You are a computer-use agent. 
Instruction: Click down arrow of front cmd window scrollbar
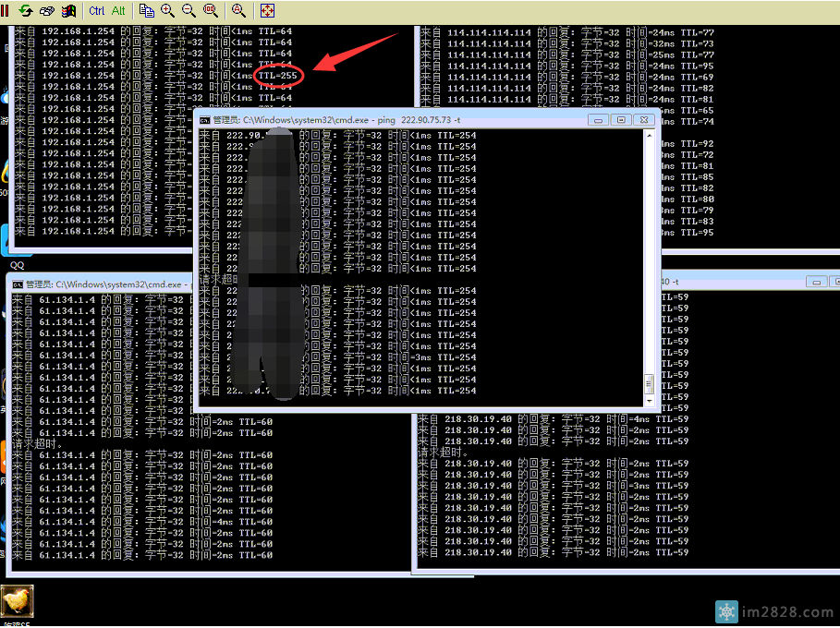(649, 400)
